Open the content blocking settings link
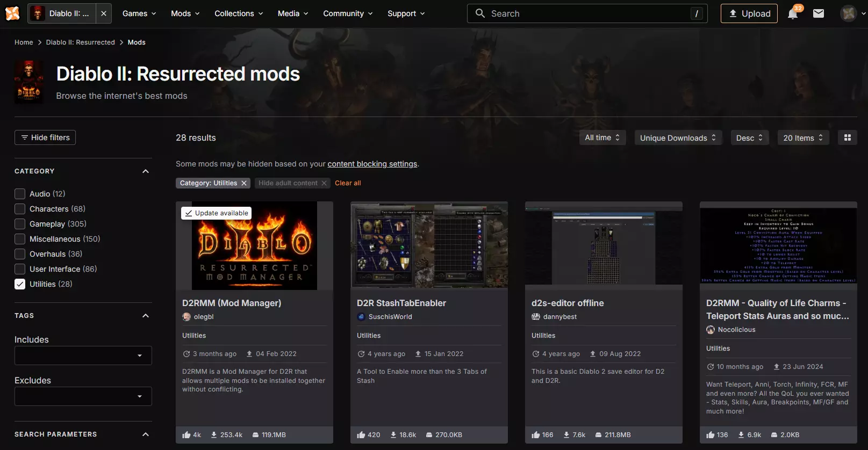The image size is (868, 450). [x=372, y=164]
